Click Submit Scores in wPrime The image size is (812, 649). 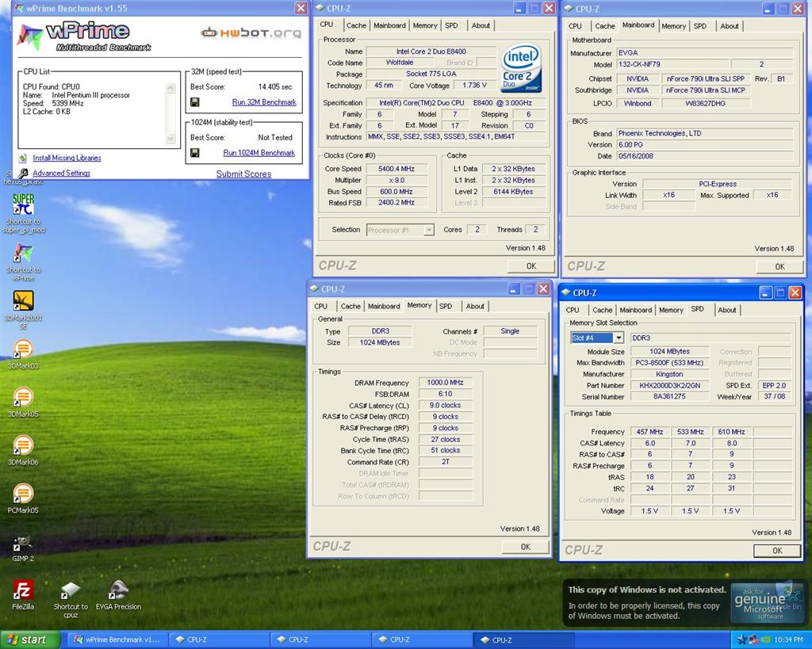pyautogui.click(x=244, y=174)
